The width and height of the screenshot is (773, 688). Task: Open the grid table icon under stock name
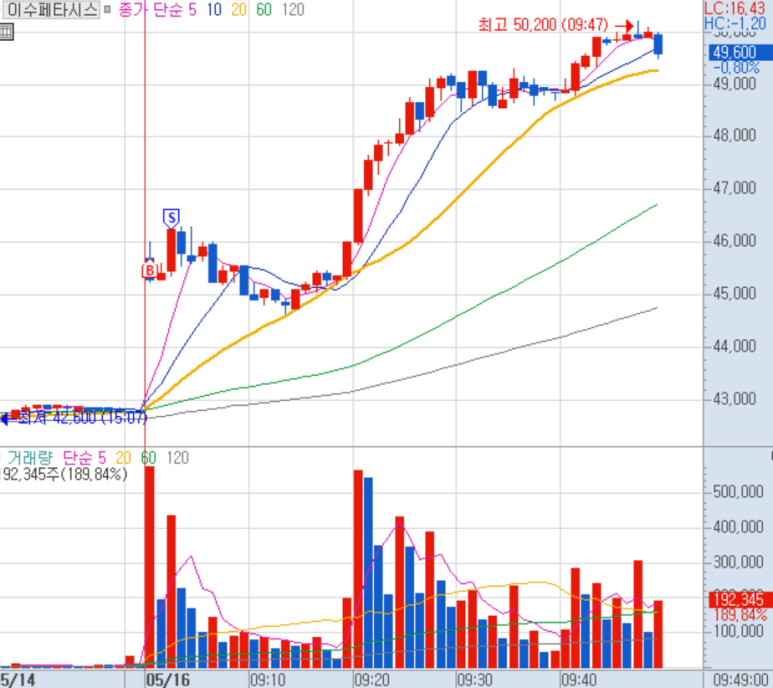coord(6,33)
